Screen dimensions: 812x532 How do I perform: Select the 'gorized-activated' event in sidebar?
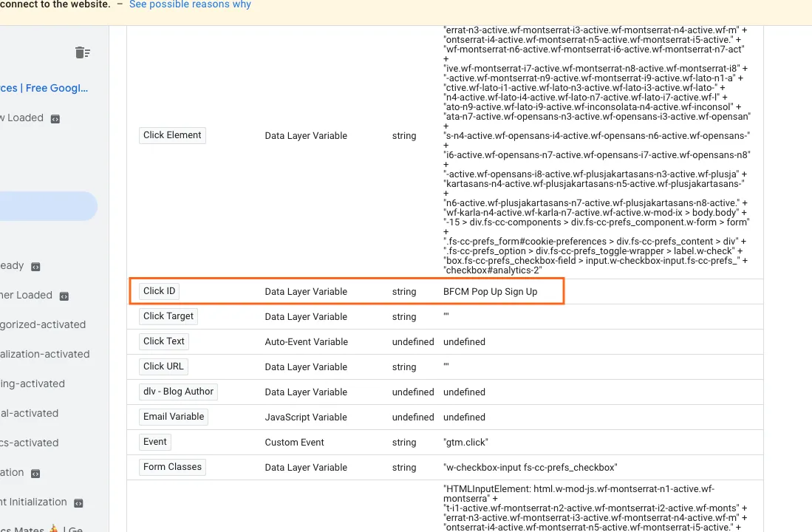(x=43, y=325)
